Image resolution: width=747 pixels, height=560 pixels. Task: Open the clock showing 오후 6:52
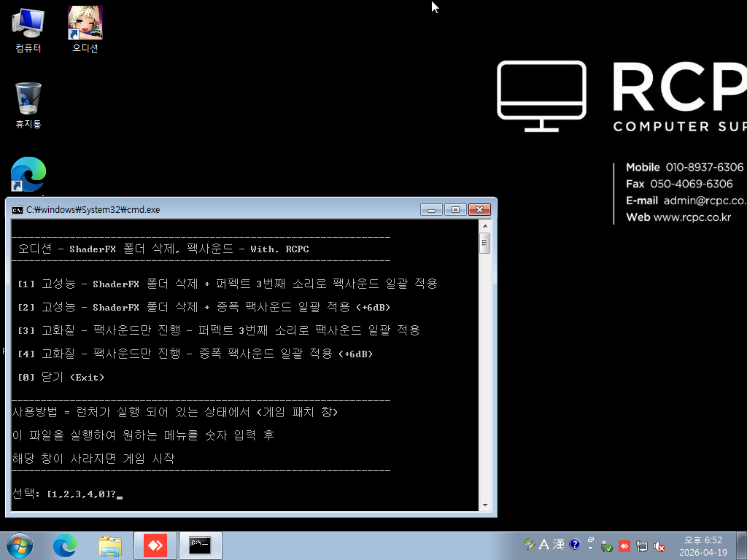pos(703,545)
